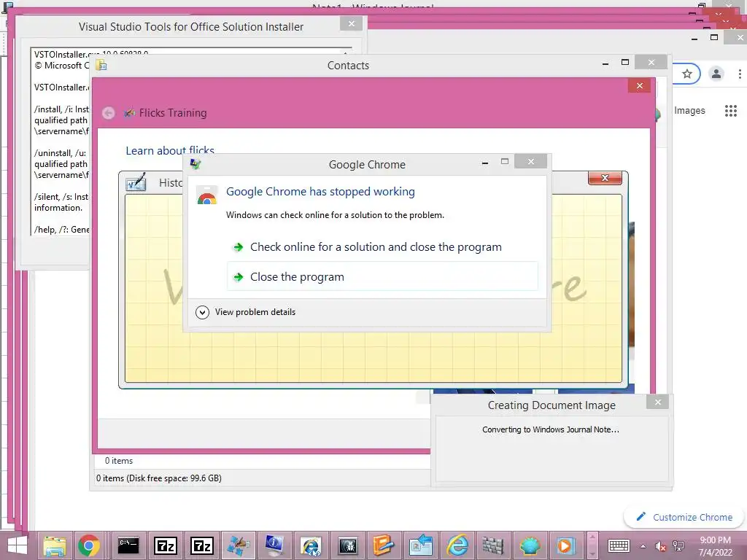Open Windows Media Player from the taskbar

pos(565,545)
